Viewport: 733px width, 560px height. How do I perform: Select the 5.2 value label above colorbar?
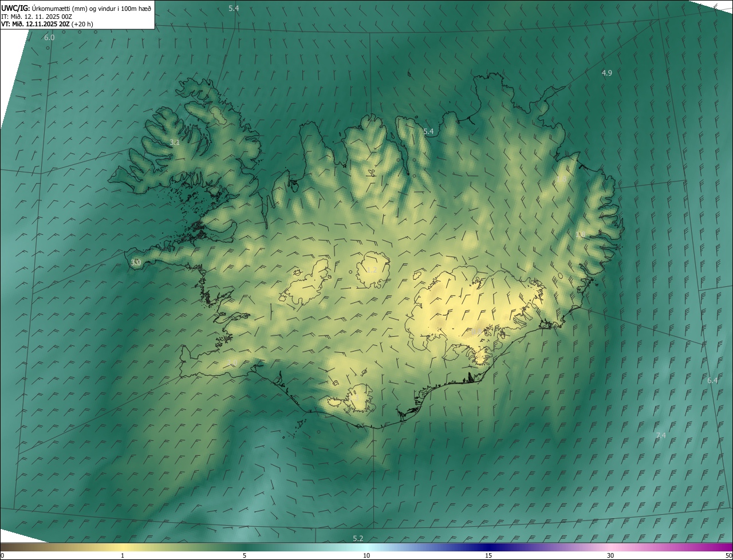(358, 538)
